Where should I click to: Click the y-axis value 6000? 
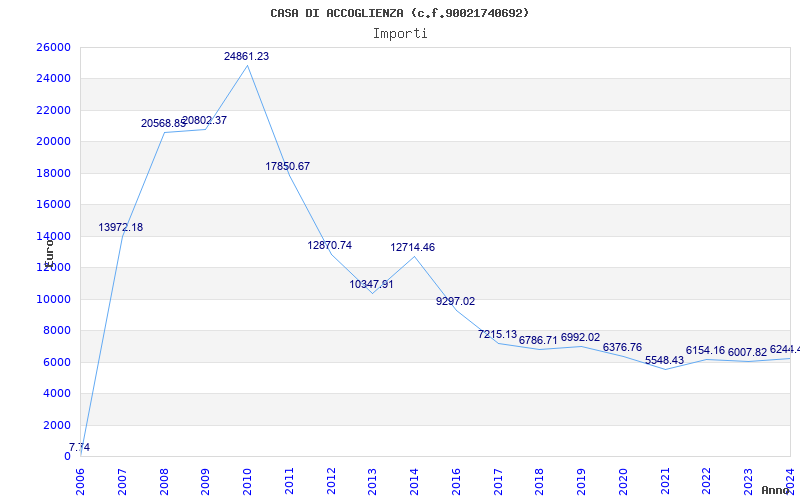(x=57, y=362)
